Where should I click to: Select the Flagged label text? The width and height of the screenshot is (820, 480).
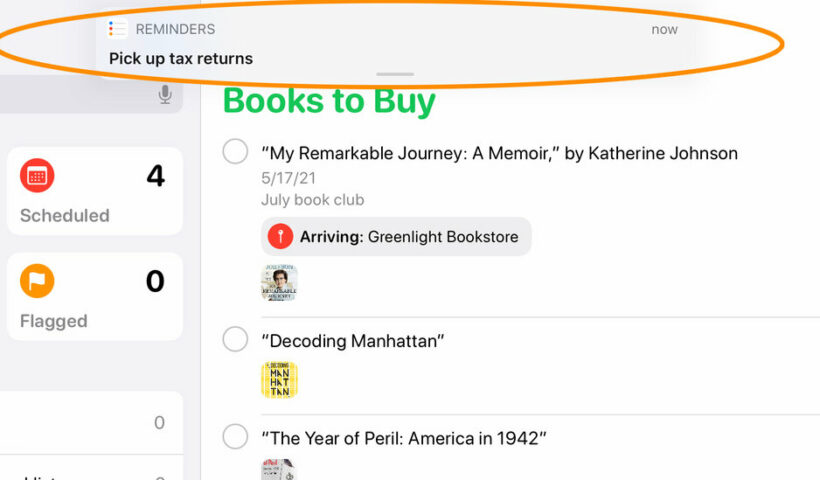[x=53, y=321]
